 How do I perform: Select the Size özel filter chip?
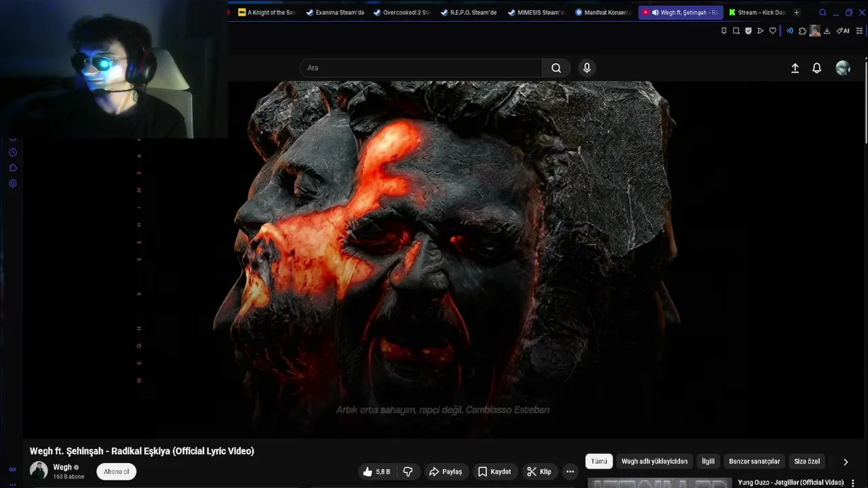[x=807, y=462]
